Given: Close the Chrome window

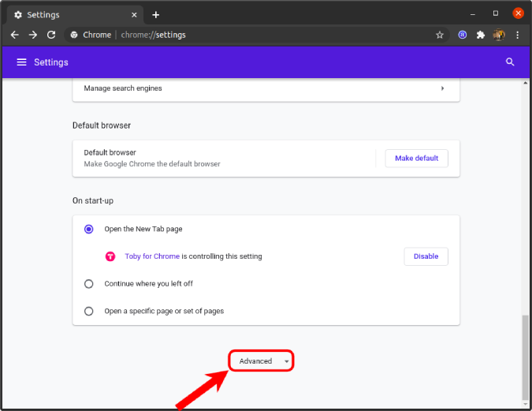Looking at the screenshot, I should click(518, 13).
